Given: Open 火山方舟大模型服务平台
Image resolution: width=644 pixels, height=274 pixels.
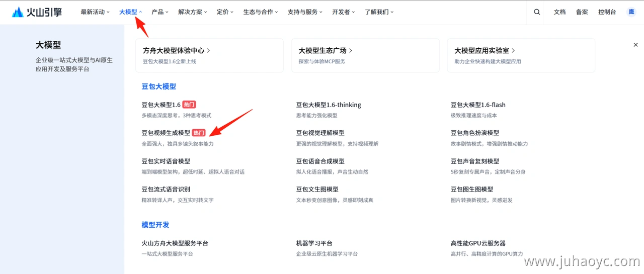Looking at the screenshot, I should point(175,243).
